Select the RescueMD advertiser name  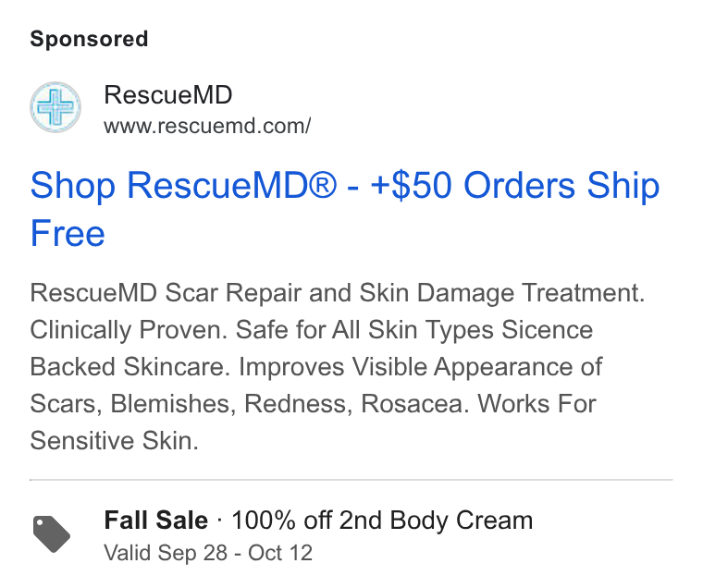click(x=168, y=94)
